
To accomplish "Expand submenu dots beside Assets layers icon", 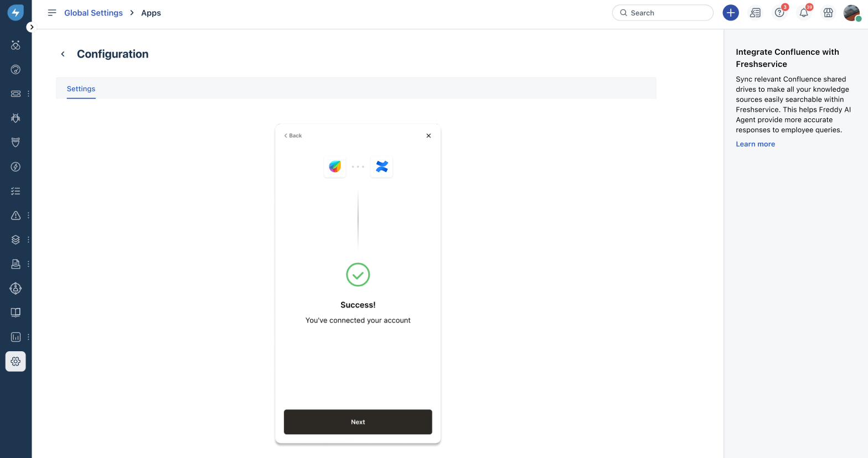I will pyautogui.click(x=28, y=240).
